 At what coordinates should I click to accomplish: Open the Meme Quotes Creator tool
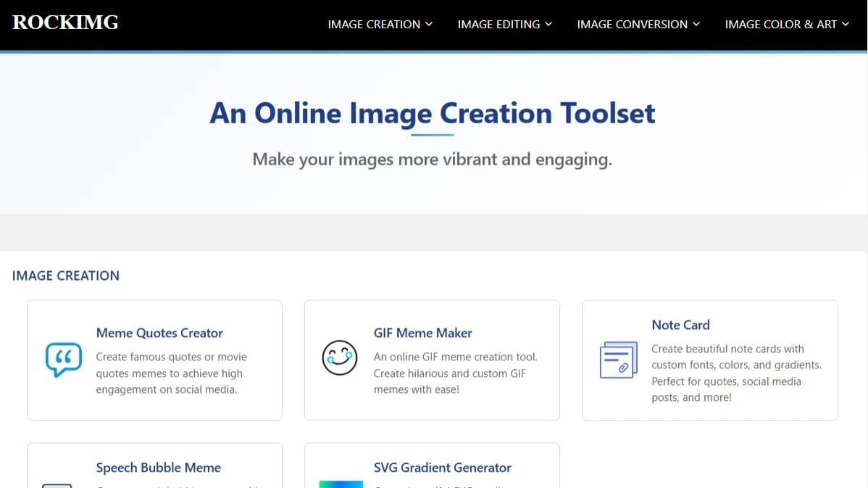pyautogui.click(x=159, y=333)
